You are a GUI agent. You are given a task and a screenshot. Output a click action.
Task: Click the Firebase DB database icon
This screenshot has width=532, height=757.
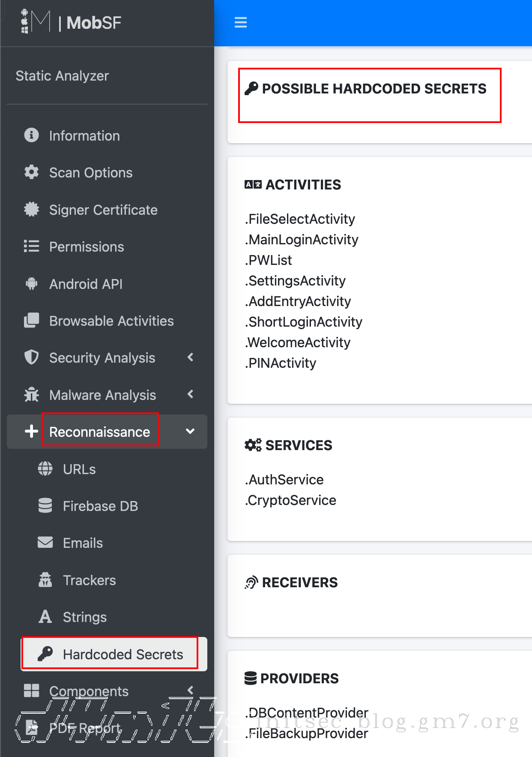45,506
